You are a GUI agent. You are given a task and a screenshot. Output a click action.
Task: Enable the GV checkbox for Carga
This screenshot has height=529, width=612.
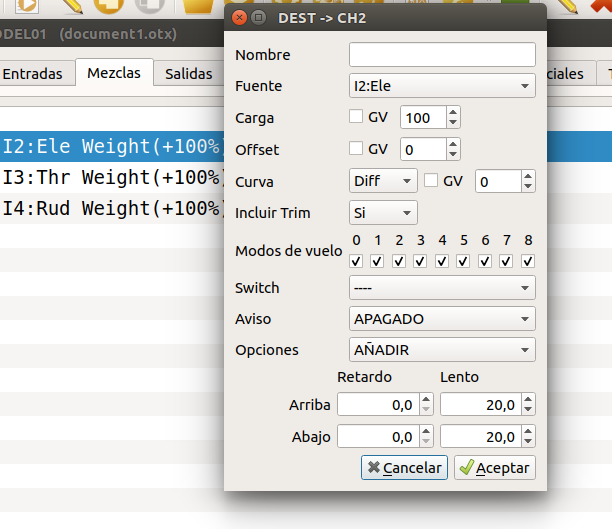coord(356,117)
